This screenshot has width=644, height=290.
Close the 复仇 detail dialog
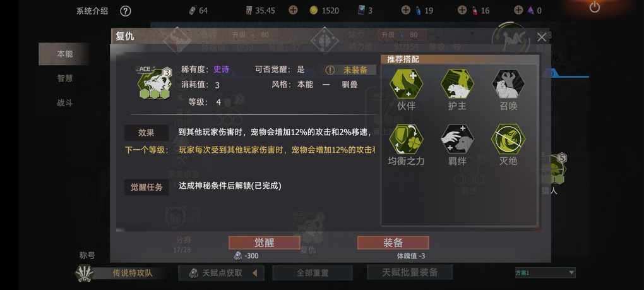[x=542, y=37]
